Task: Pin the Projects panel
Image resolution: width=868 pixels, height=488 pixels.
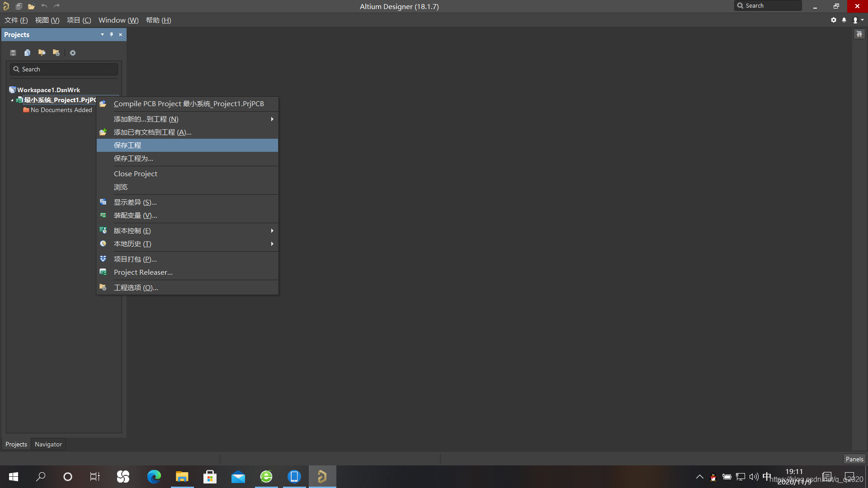Action: pyautogui.click(x=111, y=34)
